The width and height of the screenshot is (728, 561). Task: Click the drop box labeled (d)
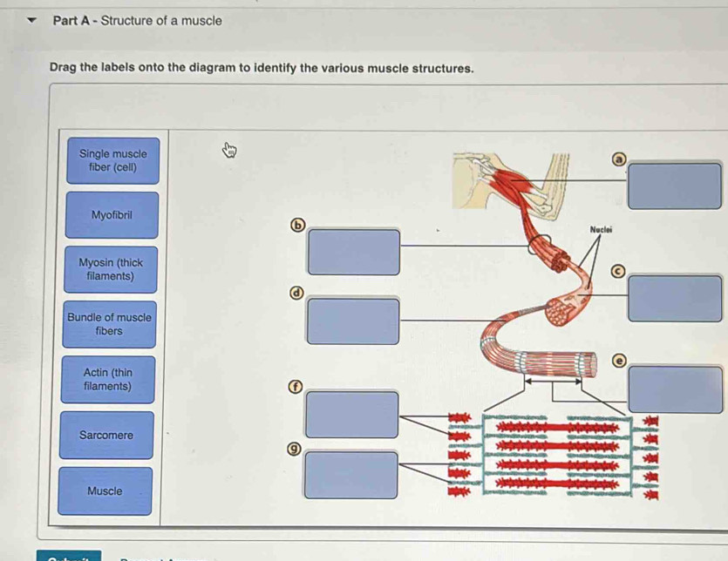[x=353, y=320]
